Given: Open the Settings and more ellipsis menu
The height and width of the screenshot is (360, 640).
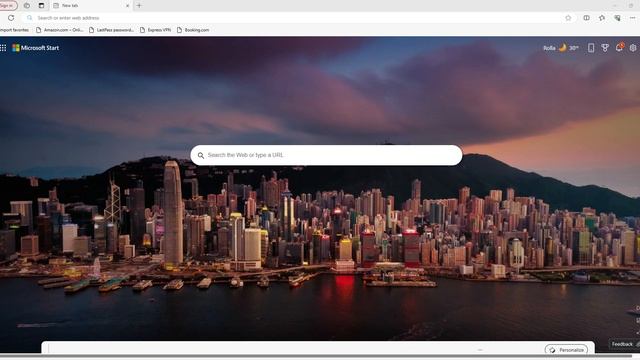Looking at the screenshot, I should coord(633,18).
